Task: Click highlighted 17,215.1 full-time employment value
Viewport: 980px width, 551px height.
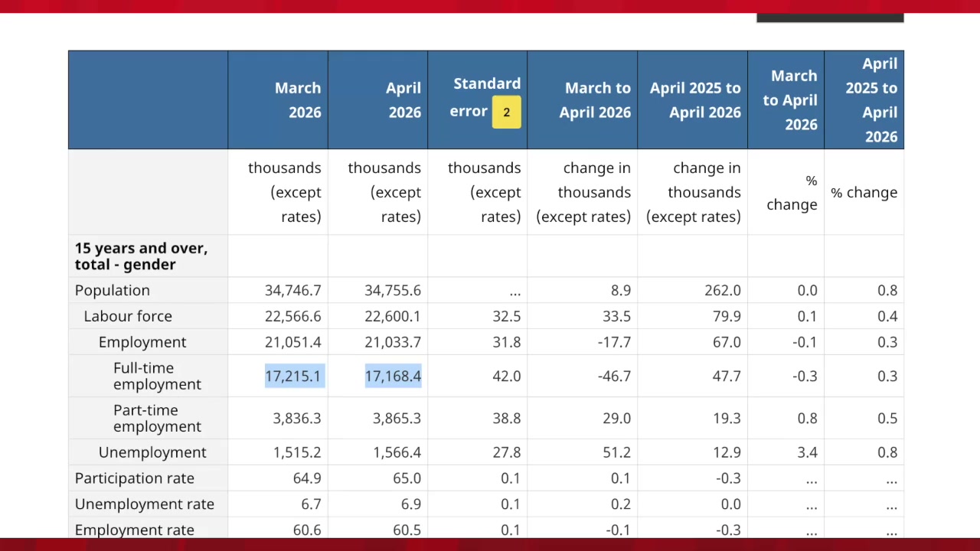Action: 293,376
